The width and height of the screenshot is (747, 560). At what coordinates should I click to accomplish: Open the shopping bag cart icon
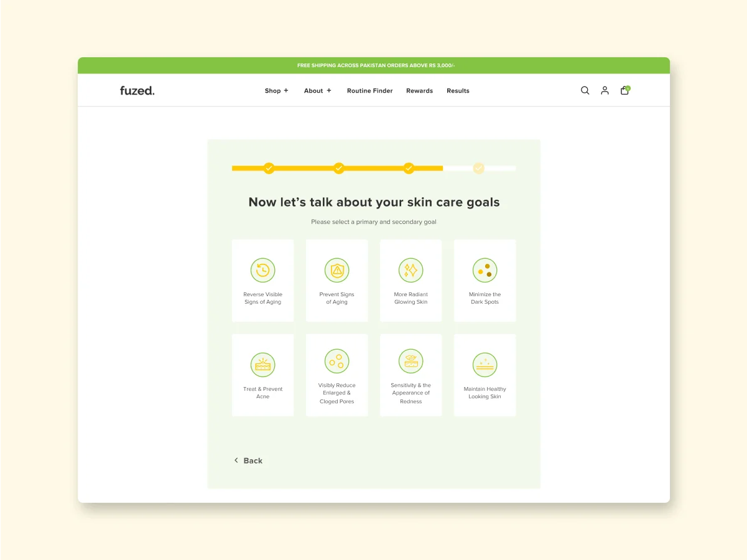click(x=624, y=90)
